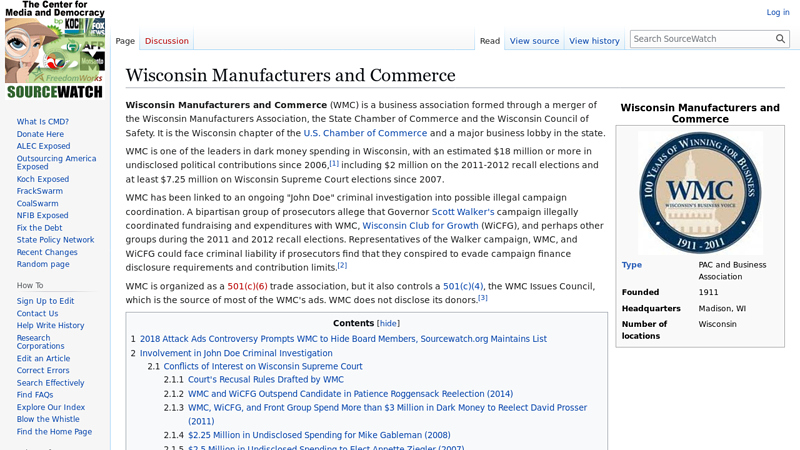This screenshot has width=800, height=450.
Task: Open Explore Our Index link
Action: click(51, 407)
